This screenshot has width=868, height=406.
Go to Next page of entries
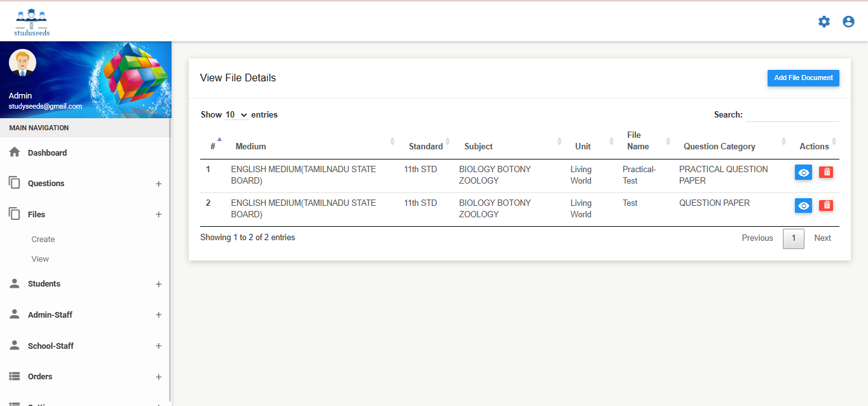tap(822, 238)
